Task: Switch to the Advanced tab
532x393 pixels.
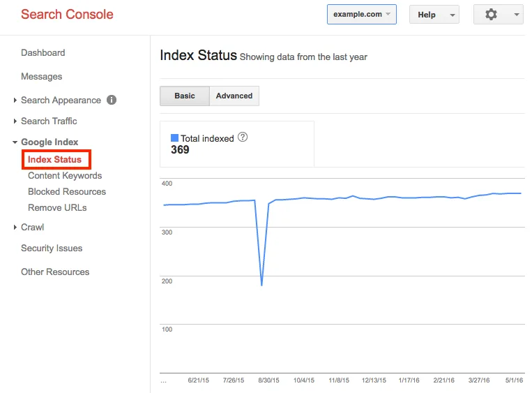Action: [234, 96]
